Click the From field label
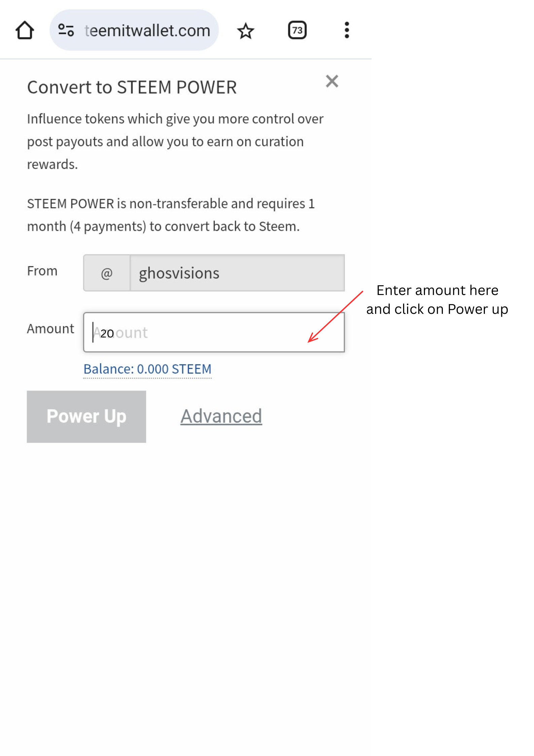Viewport: 534px width, 756px height. [42, 271]
